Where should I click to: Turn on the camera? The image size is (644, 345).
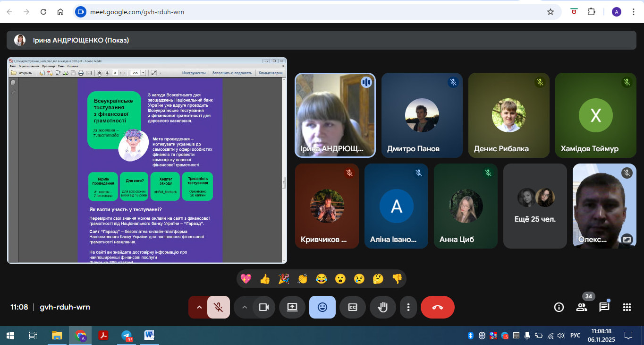coord(263,307)
